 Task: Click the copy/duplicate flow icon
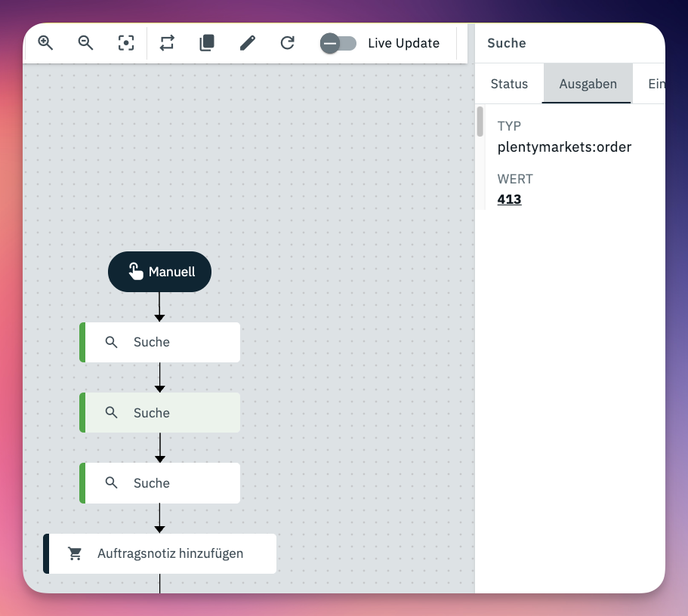[x=207, y=43]
